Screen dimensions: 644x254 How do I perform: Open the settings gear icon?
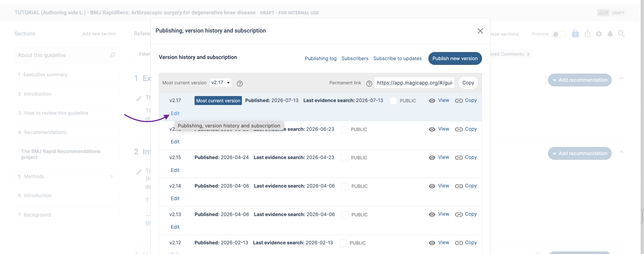[598, 34]
